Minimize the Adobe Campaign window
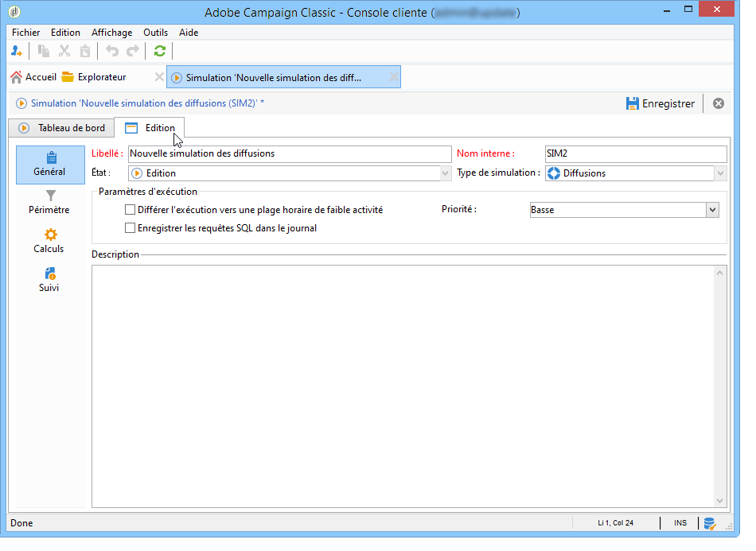Screen dimensions: 756x551 point(667,10)
